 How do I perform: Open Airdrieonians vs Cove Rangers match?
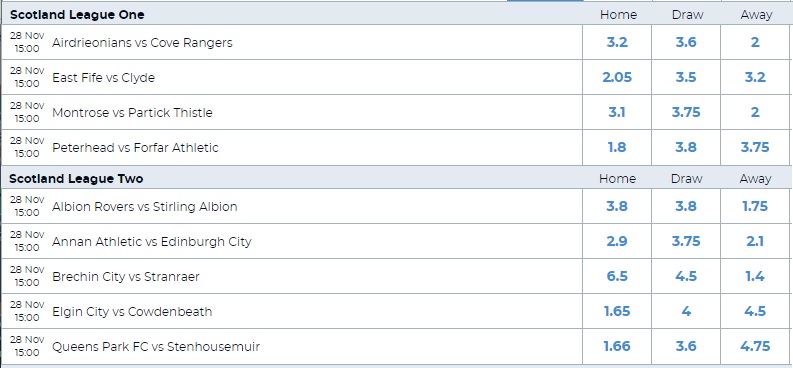pos(142,42)
